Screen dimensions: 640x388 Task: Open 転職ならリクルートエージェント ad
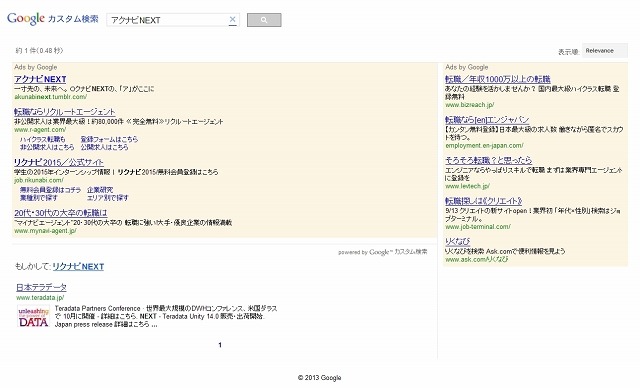pyautogui.click(x=64, y=111)
